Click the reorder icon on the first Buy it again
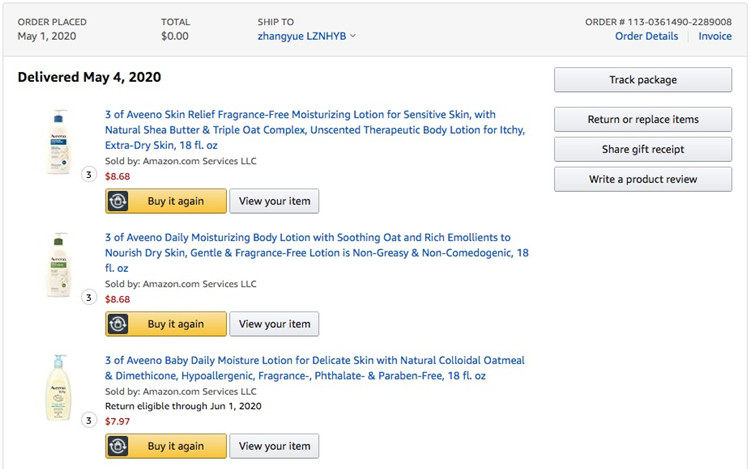 pos(119,201)
